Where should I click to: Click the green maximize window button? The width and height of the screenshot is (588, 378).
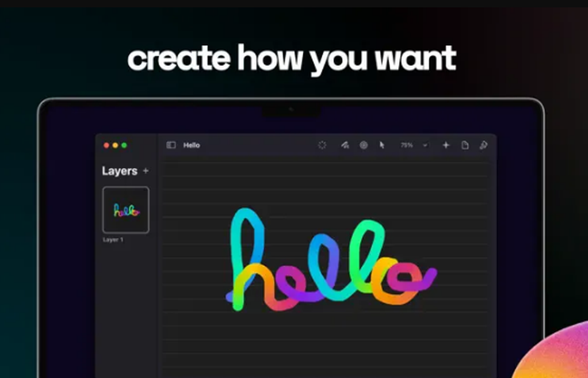tap(124, 146)
